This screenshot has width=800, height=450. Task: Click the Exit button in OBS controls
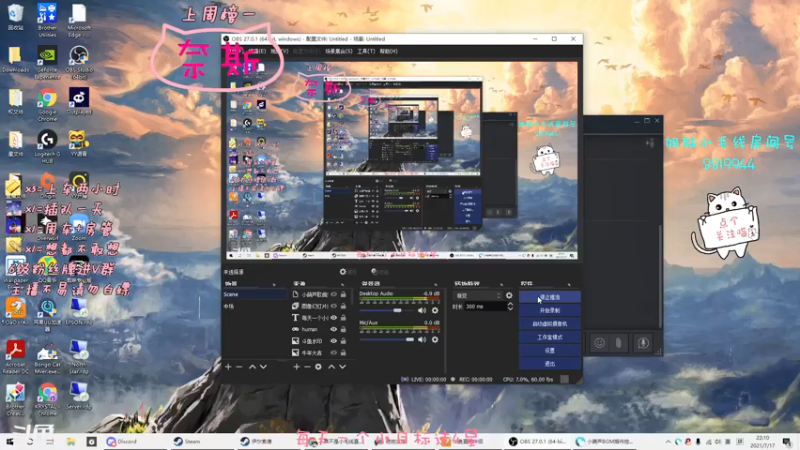point(549,364)
